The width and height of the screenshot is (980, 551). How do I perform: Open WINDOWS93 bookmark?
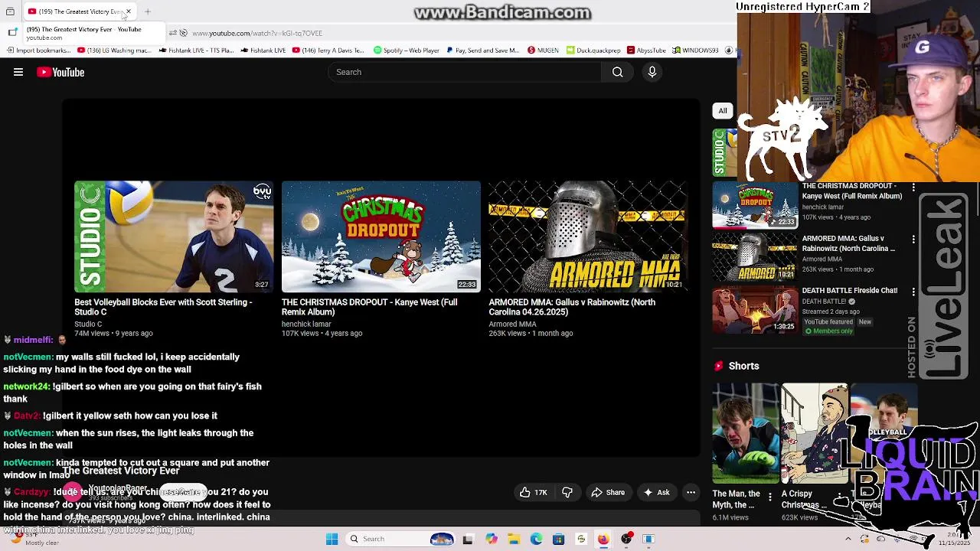click(x=696, y=51)
